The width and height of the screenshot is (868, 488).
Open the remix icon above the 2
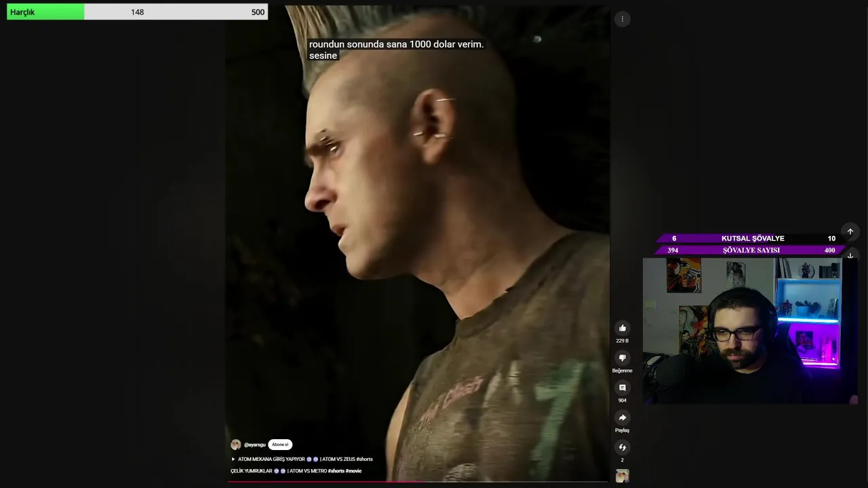click(x=622, y=447)
